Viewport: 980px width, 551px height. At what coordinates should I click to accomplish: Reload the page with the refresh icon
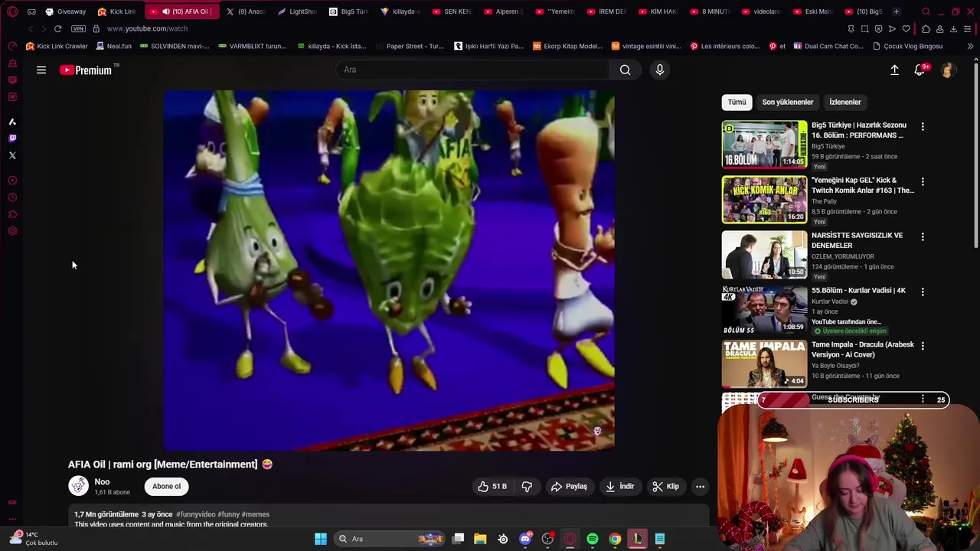[57, 28]
